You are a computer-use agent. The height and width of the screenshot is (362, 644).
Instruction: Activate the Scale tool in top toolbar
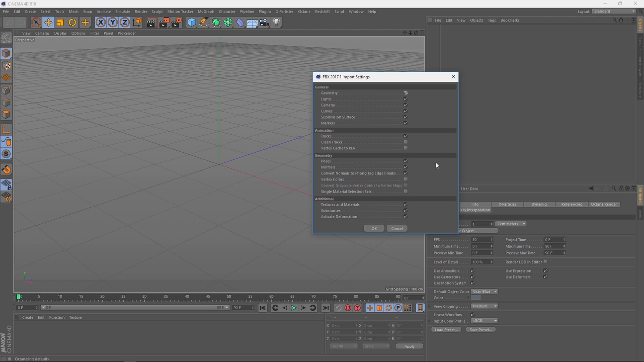pyautogui.click(x=60, y=22)
